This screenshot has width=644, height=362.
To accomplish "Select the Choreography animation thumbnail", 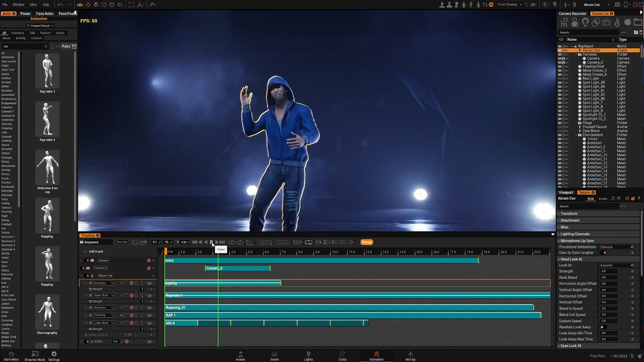I will [x=47, y=312].
